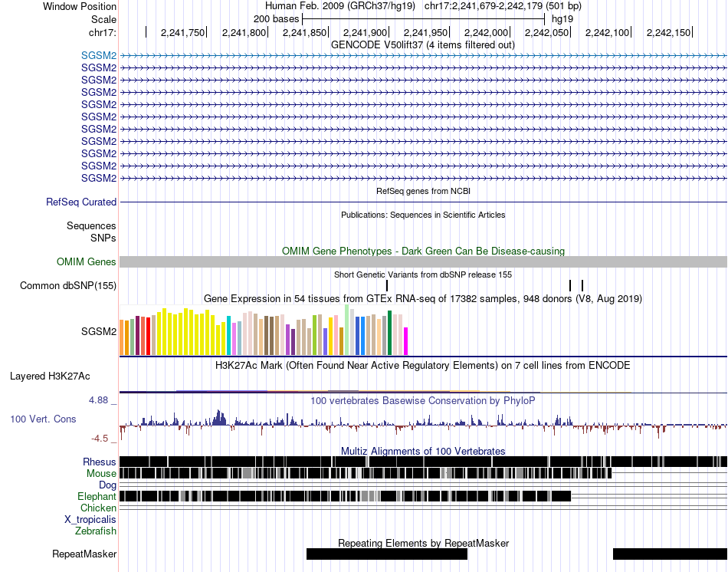Select the Human Feb. 2009 (GRCh37/hg19) title
The image size is (728, 572).
click(x=341, y=6)
